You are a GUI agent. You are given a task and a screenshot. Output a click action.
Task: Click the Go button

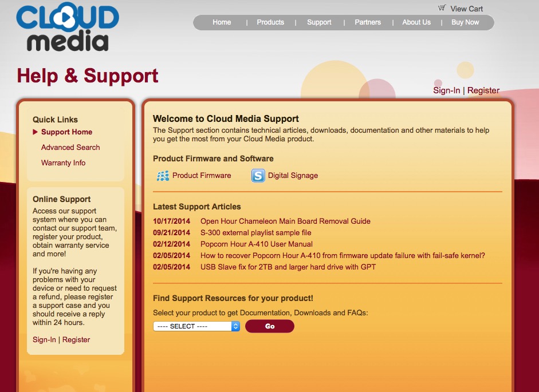(270, 326)
